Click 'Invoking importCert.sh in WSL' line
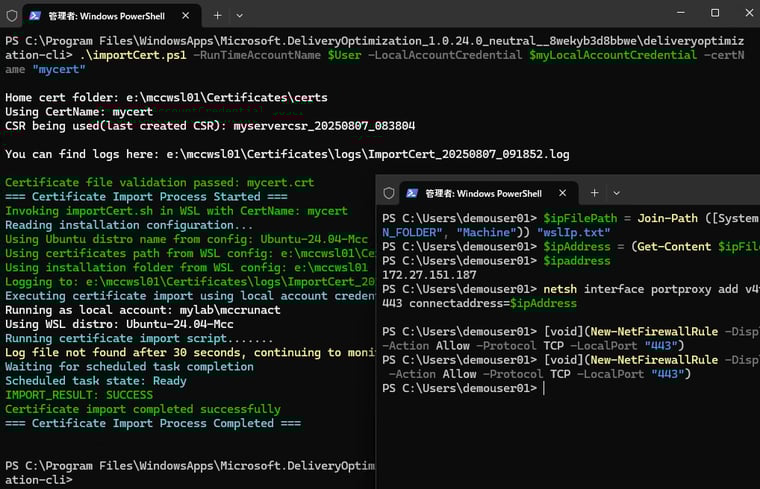 point(176,211)
